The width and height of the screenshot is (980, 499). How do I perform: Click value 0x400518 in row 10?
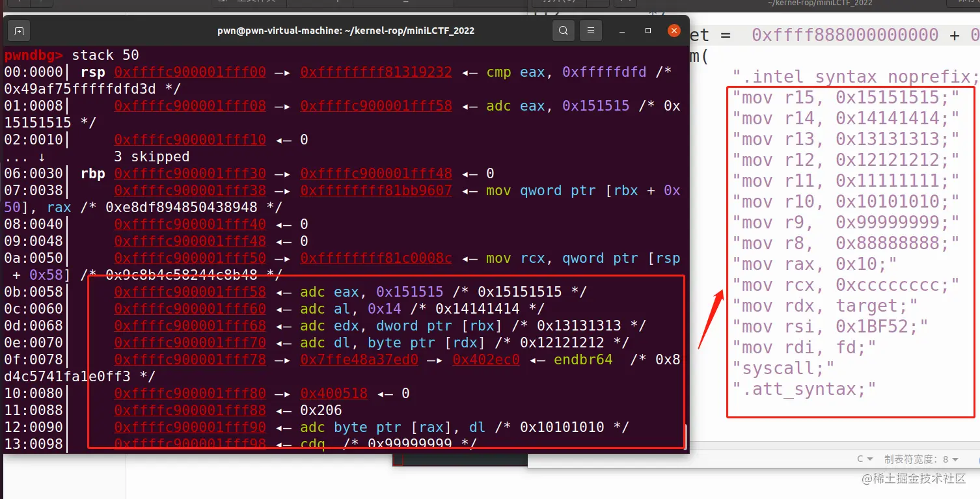(x=334, y=393)
